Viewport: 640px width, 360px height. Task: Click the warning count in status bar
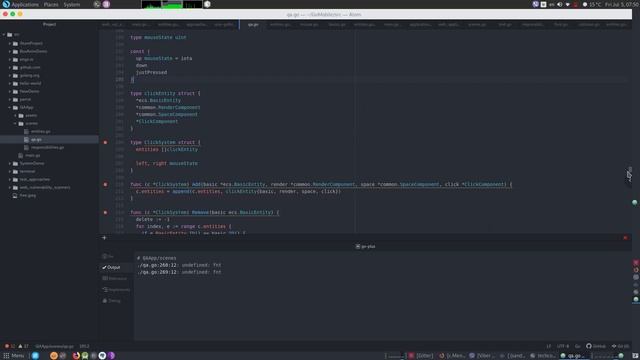pos(23,346)
